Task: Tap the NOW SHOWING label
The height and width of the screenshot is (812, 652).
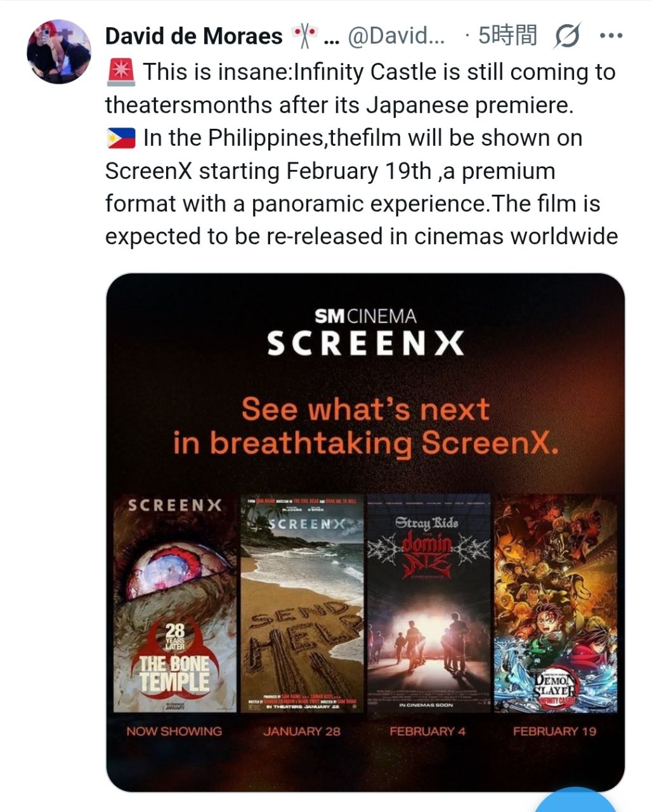Action: click(174, 731)
